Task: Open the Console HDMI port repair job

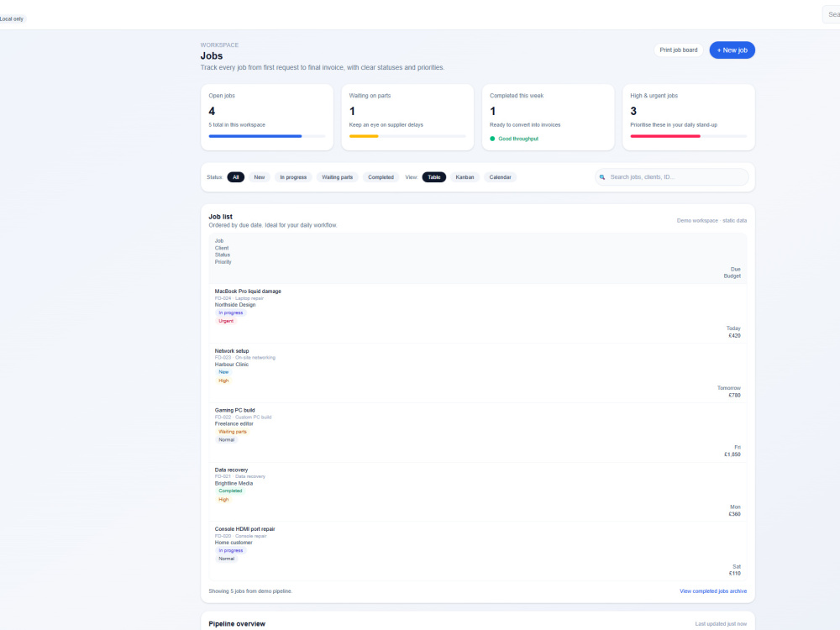Action: click(x=244, y=529)
